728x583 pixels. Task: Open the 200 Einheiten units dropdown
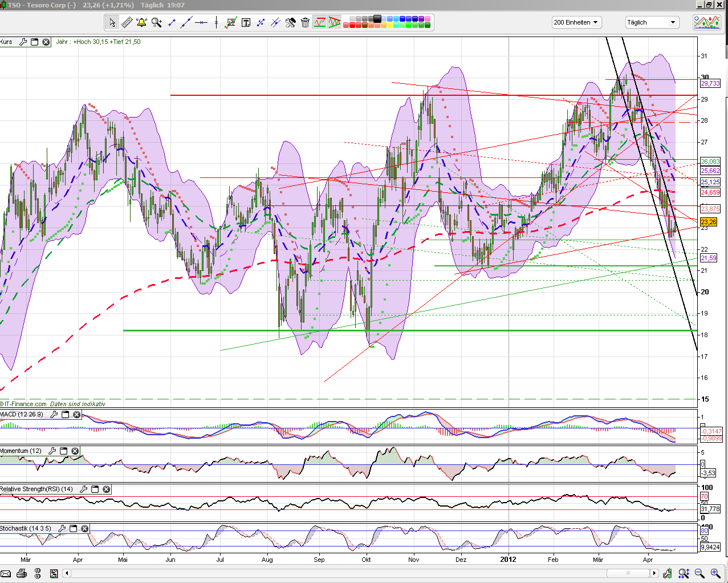tap(576, 22)
